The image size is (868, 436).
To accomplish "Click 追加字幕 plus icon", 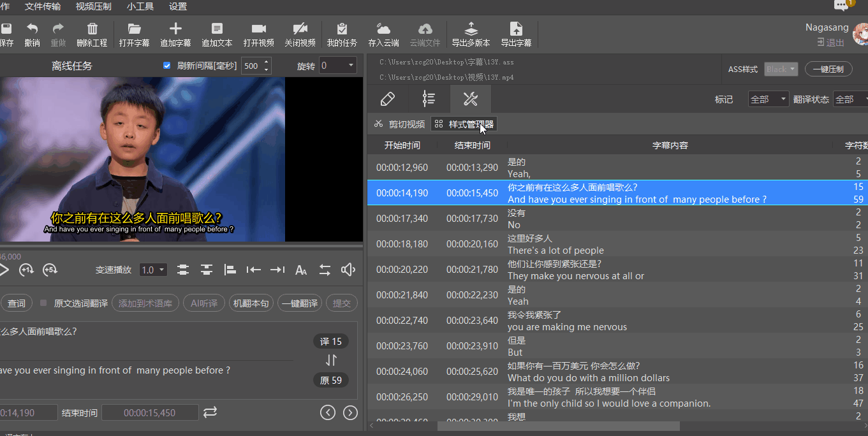I will click(x=175, y=29).
